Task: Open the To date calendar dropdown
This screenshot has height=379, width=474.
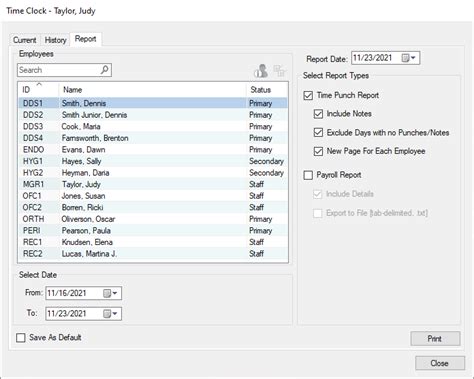Action: 110,314
